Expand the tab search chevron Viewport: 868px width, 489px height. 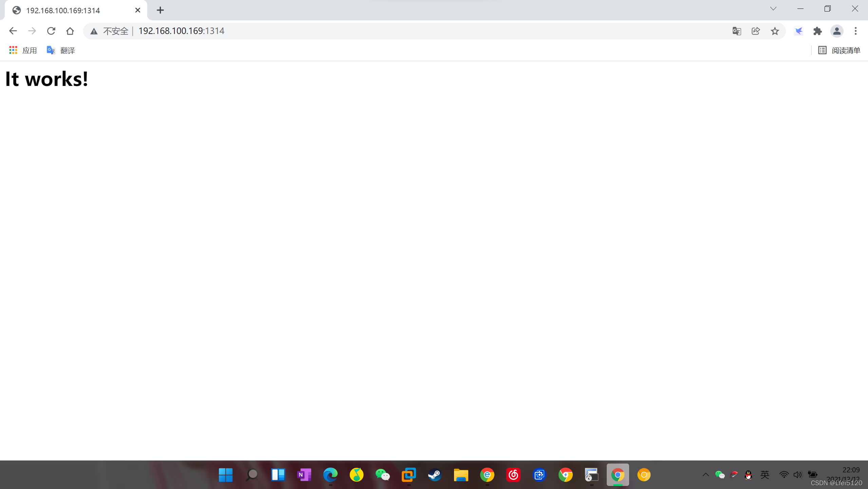pos(773,9)
